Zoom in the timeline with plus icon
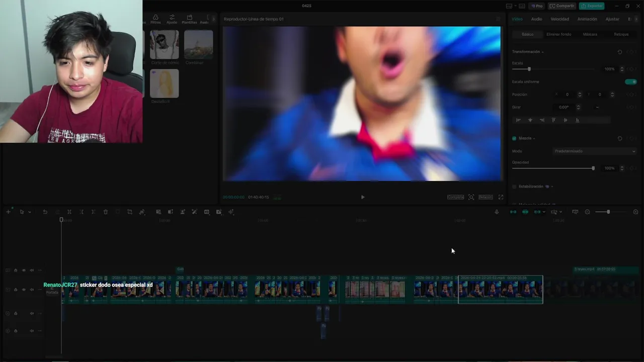 coord(635,212)
